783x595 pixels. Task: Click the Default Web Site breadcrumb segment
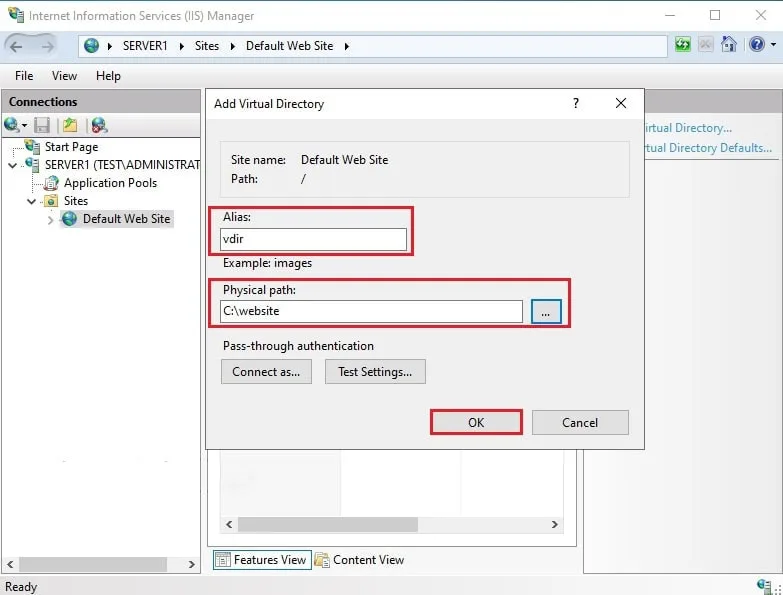coord(289,46)
